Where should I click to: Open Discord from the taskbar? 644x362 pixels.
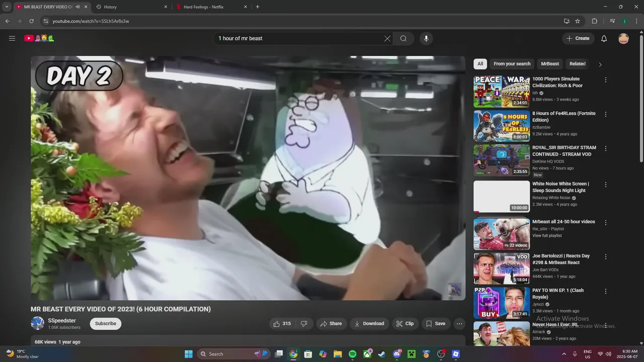click(x=397, y=354)
